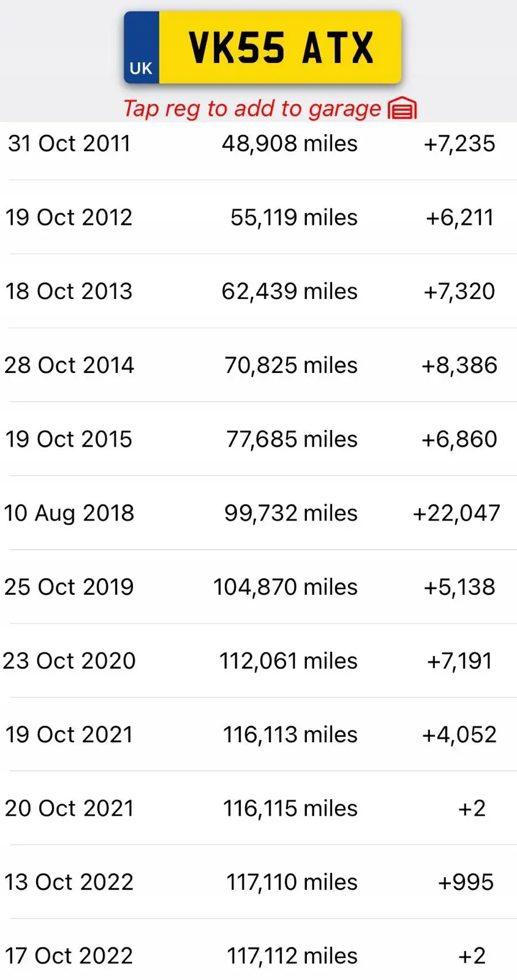The image size is (517, 980).
Task: Select the 104,870 miles entry
Action: (285, 587)
